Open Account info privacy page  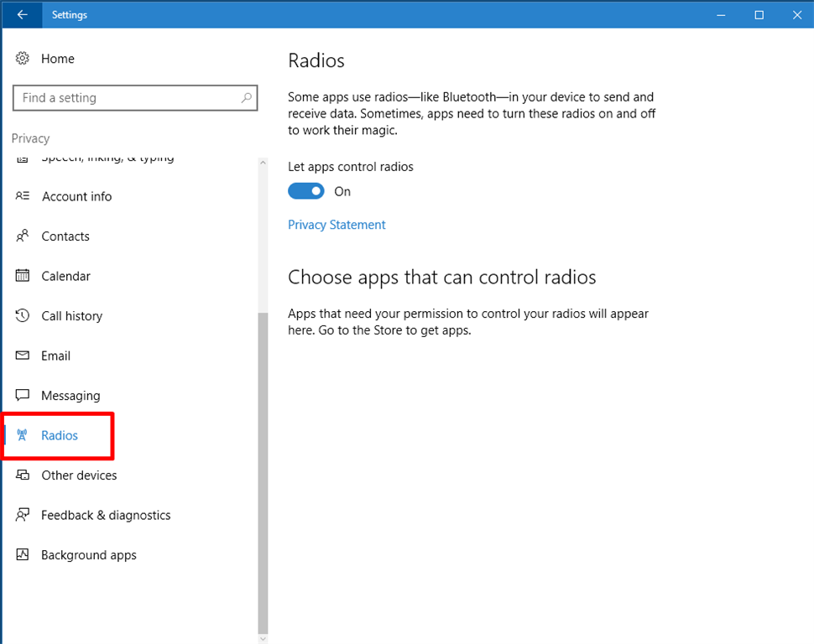(77, 197)
